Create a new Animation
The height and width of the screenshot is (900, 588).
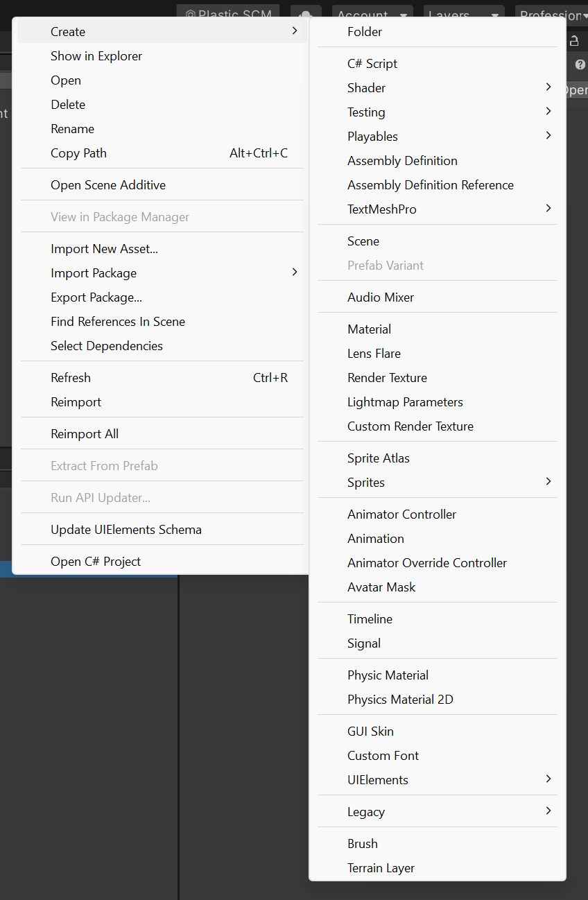[438, 539]
